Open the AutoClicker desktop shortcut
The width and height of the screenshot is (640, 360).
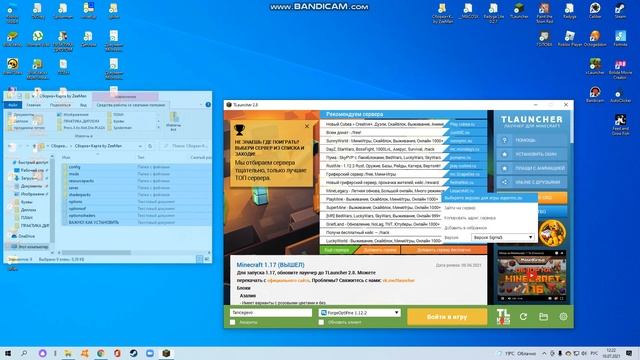click(620, 96)
